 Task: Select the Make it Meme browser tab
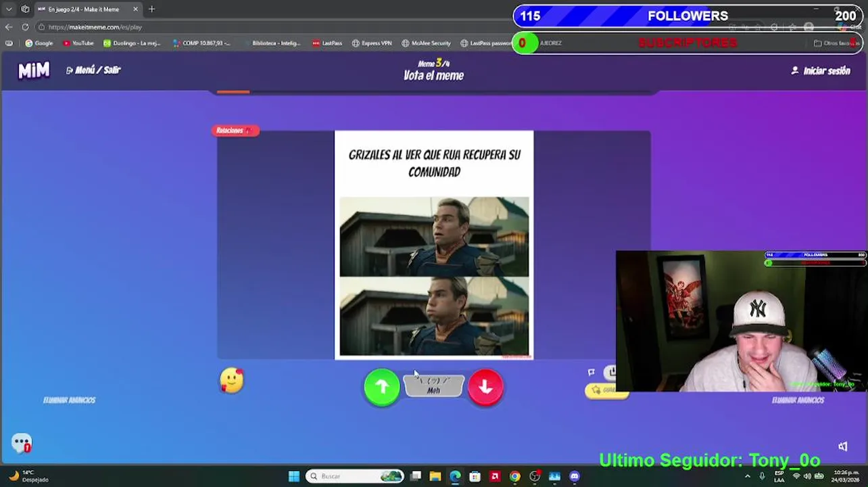pos(88,9)
